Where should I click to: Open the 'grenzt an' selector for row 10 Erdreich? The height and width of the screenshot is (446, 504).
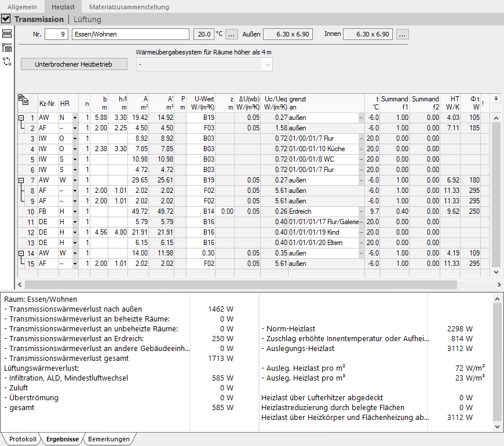[x=361, y=211]
